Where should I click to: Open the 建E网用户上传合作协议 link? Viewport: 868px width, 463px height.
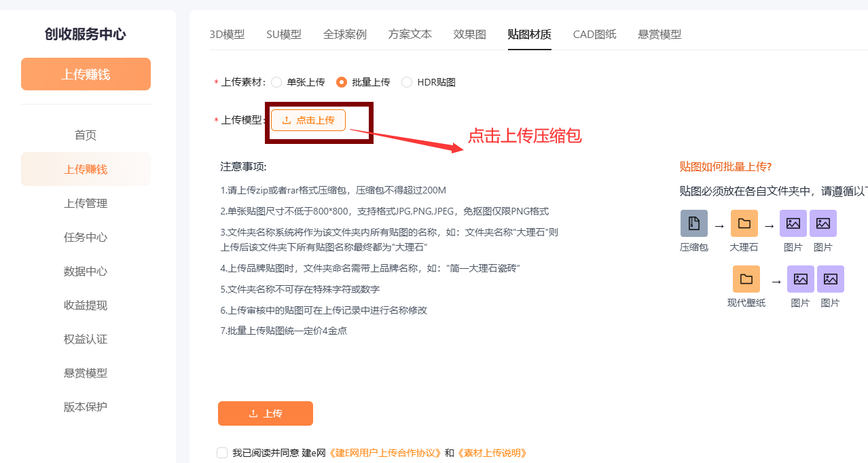385,453
